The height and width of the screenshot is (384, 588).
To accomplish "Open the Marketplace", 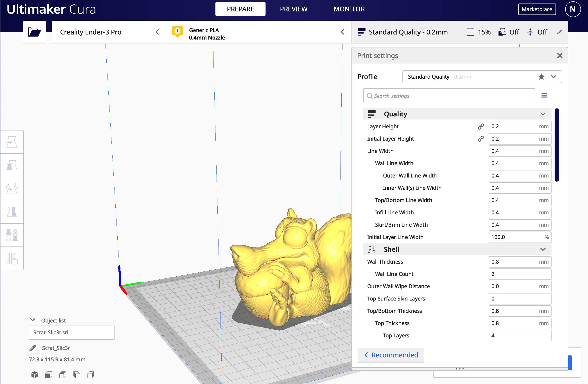I will tap(537, 9).
